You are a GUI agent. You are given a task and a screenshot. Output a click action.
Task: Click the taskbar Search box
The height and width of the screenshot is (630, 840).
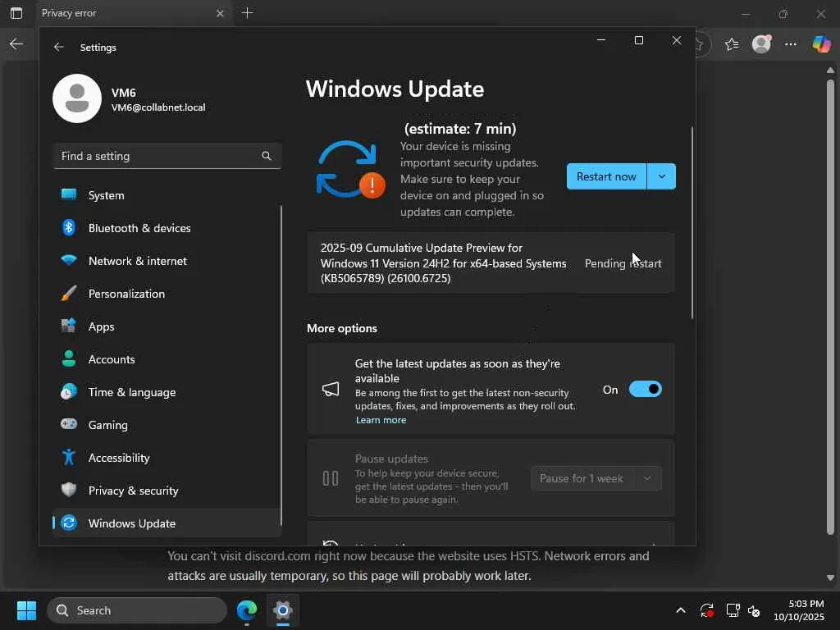[137, 610]
